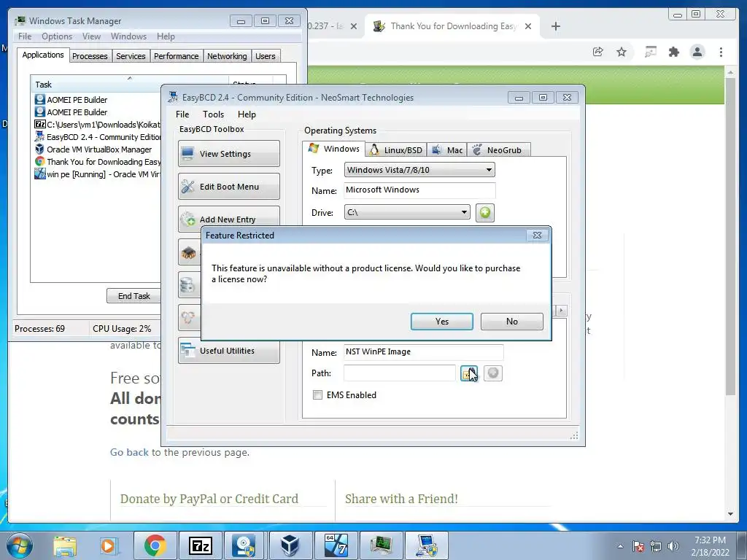Select the 7-Zip Downloads\Koikat task row

(97, 125)
